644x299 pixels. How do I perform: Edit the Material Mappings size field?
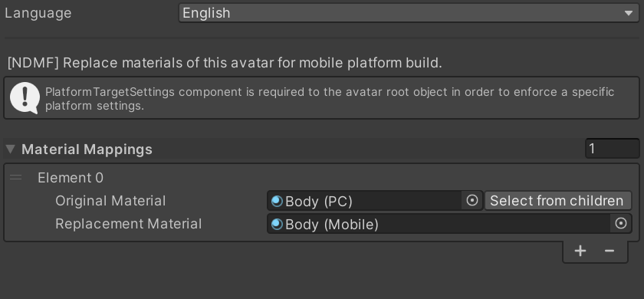click(x=612, y=149)
